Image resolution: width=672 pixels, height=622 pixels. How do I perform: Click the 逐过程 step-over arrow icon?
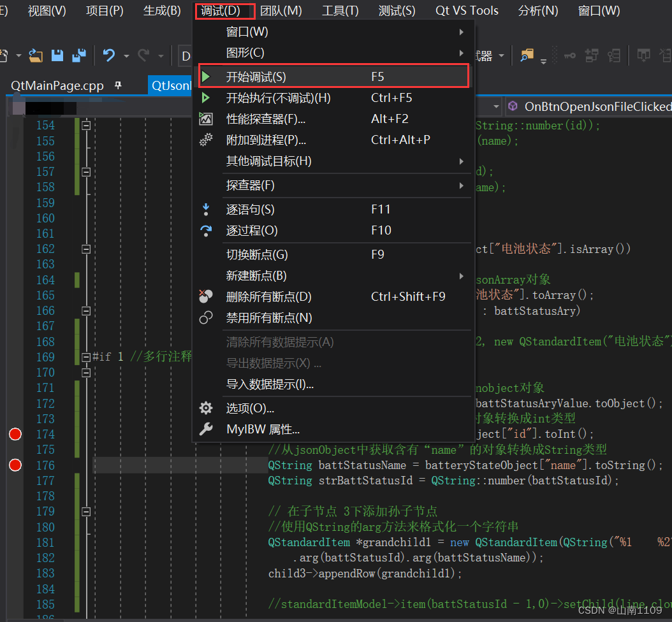pos(206,231)
